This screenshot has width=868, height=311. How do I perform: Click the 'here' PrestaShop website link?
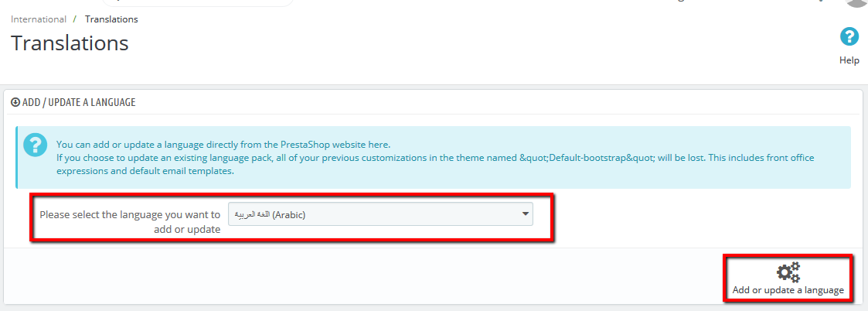[379, 145]
